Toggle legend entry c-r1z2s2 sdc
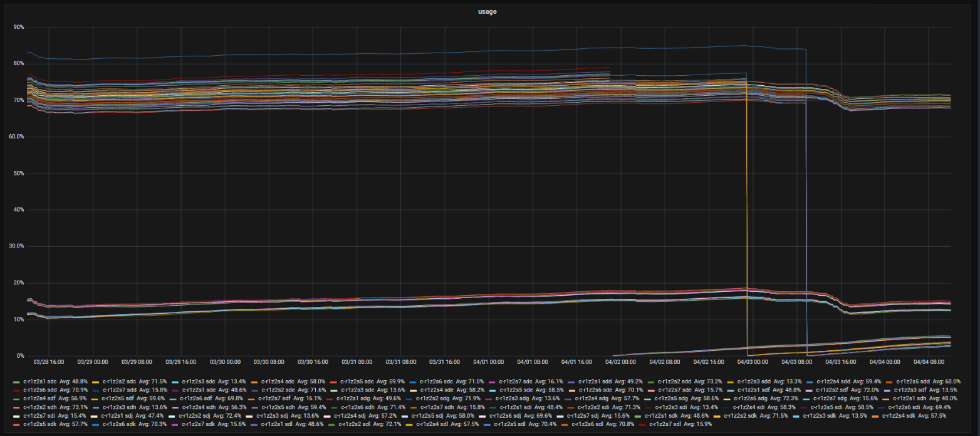The height and width of the screenshot is (436, 980). [113, 381]
